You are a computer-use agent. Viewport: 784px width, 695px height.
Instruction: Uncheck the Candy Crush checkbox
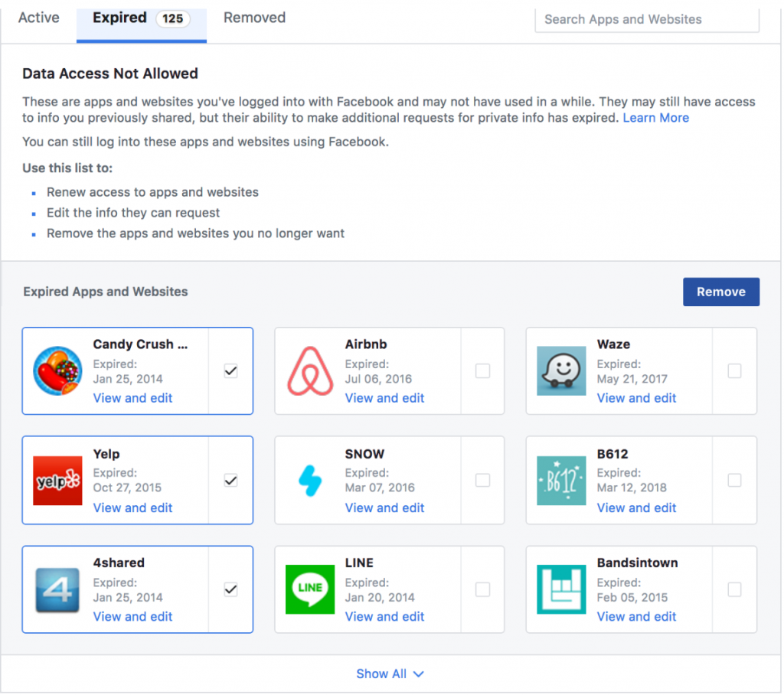(230, 370)
